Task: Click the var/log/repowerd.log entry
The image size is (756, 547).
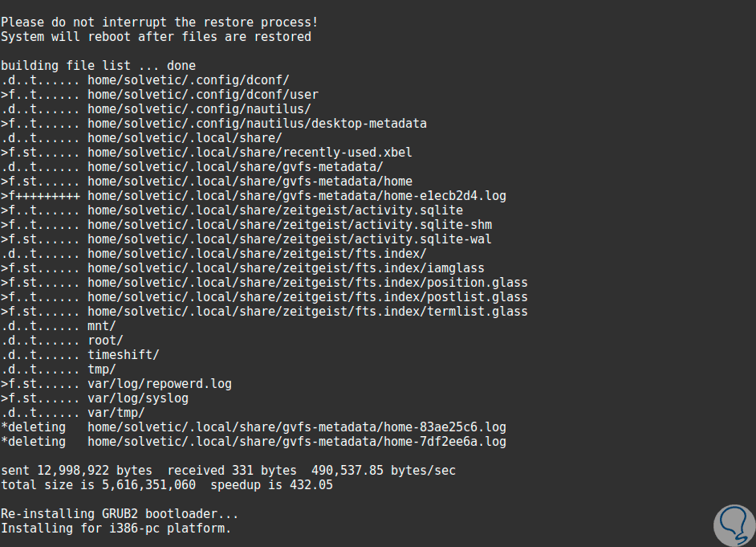Action: (x=160, y=383)
